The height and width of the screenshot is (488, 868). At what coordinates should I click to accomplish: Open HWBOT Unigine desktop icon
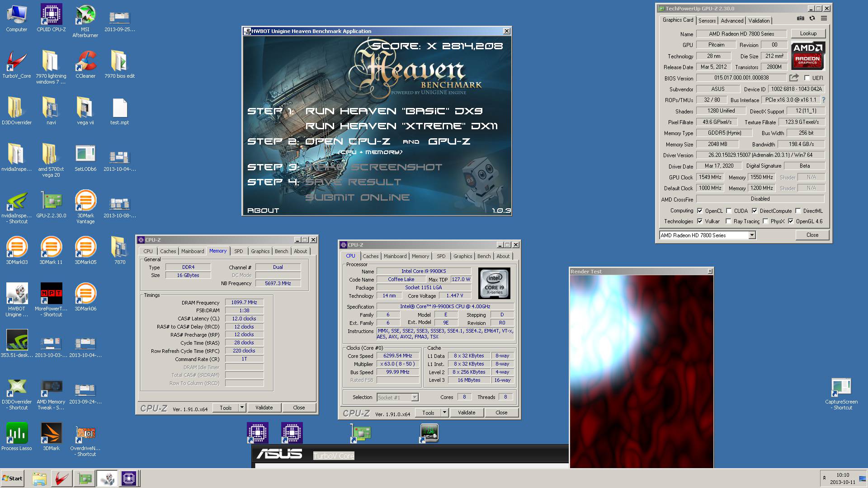(17, 300)
